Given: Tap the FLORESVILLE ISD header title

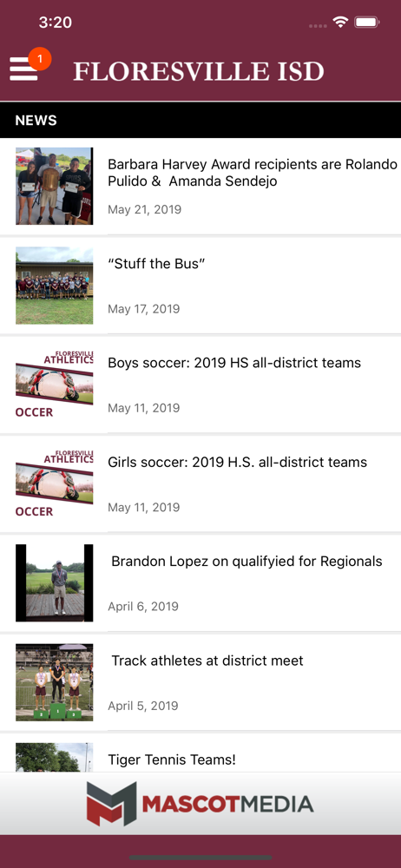Looking at the screenshot, I should 198,71.
